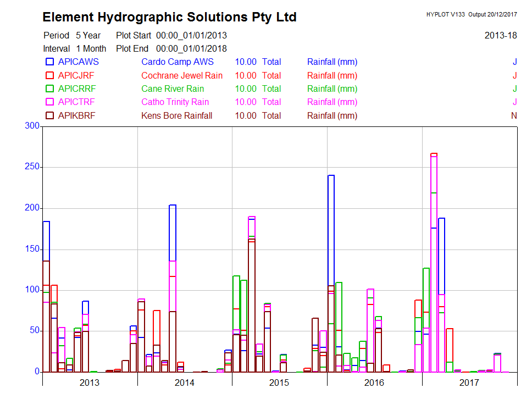
Task: Select the Kens Bore Rainfall station name
Action: tap(176, 115)
